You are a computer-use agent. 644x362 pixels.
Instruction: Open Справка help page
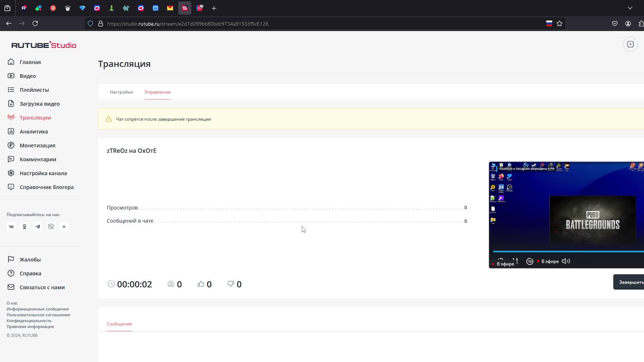[24, 273]
